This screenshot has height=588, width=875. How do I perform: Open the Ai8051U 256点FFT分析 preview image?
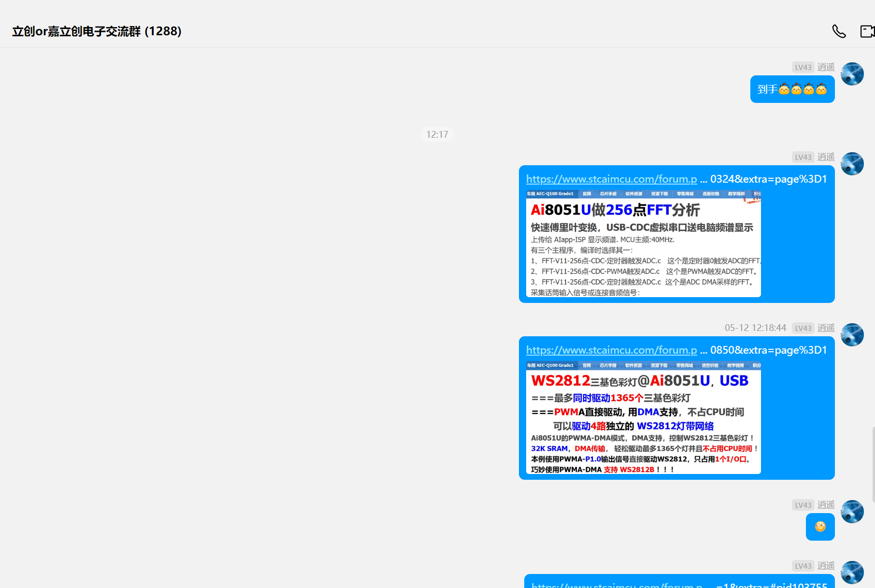644,244
